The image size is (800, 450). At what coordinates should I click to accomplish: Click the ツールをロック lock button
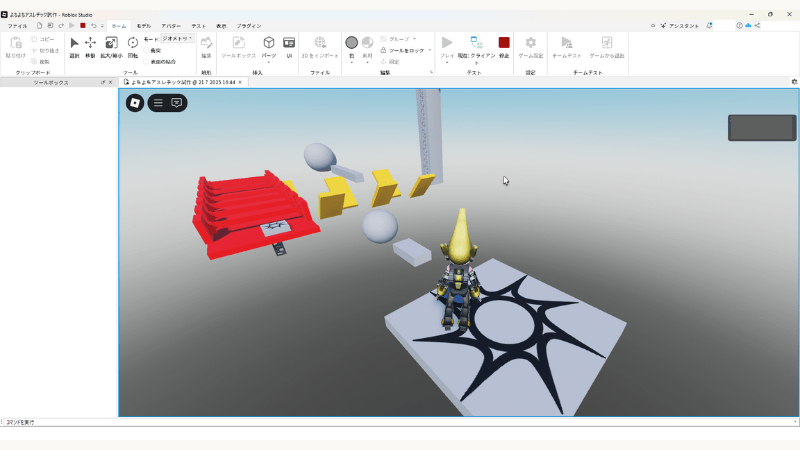click(x=402, y=51)
